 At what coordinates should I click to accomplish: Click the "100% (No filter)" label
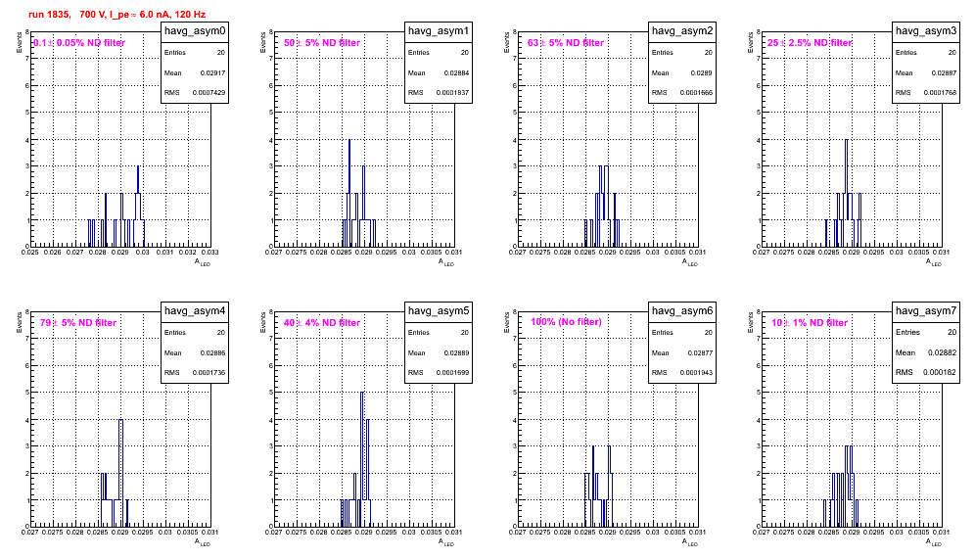(x=566, y=322)
